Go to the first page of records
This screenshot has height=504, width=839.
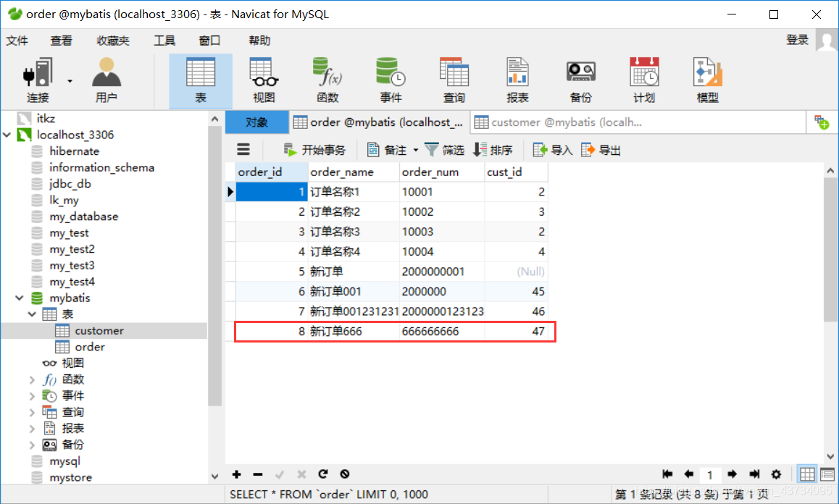667,474
